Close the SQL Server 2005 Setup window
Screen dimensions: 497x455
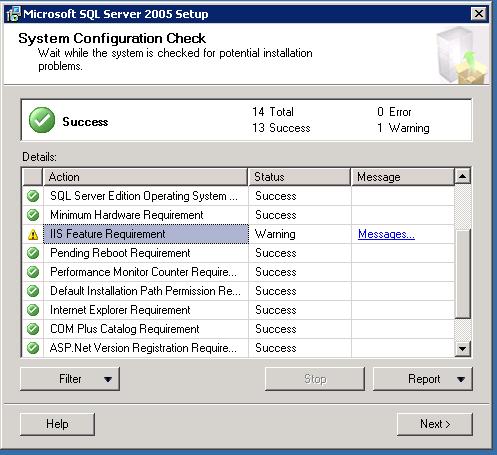pos(479,14)
